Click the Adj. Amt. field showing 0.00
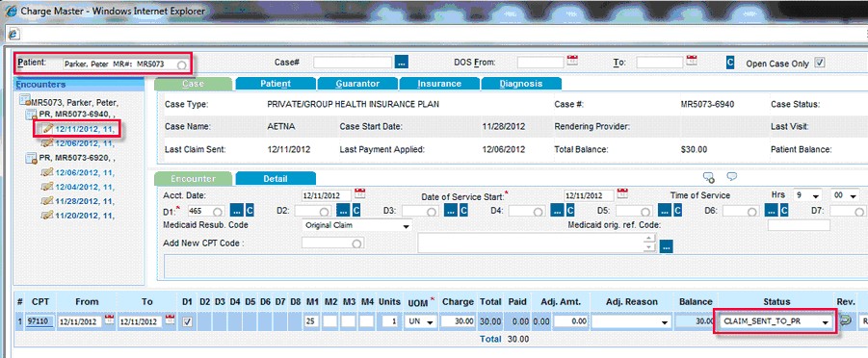Viewport: 868px width, 358px height. click(x=570, y=320)
